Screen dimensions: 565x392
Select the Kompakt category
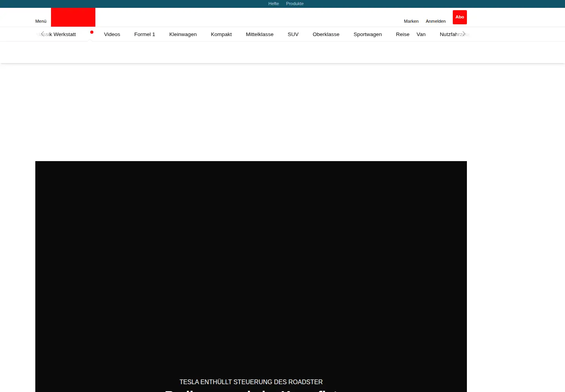pyautogui.click(x=221, y=34)
